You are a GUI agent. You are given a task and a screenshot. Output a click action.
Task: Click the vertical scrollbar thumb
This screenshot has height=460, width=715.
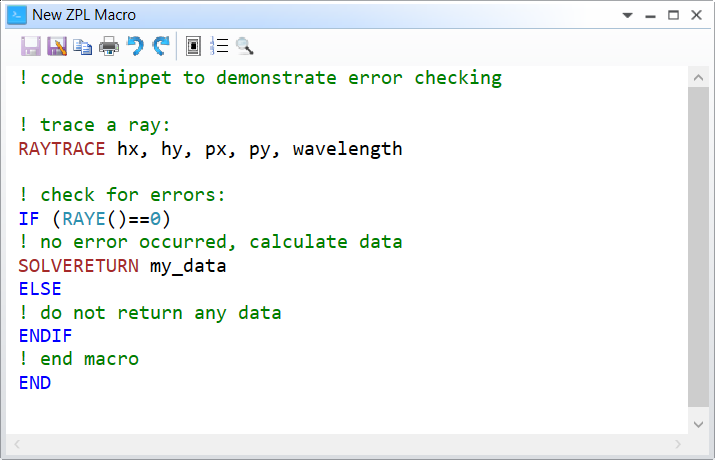(698, 247)
